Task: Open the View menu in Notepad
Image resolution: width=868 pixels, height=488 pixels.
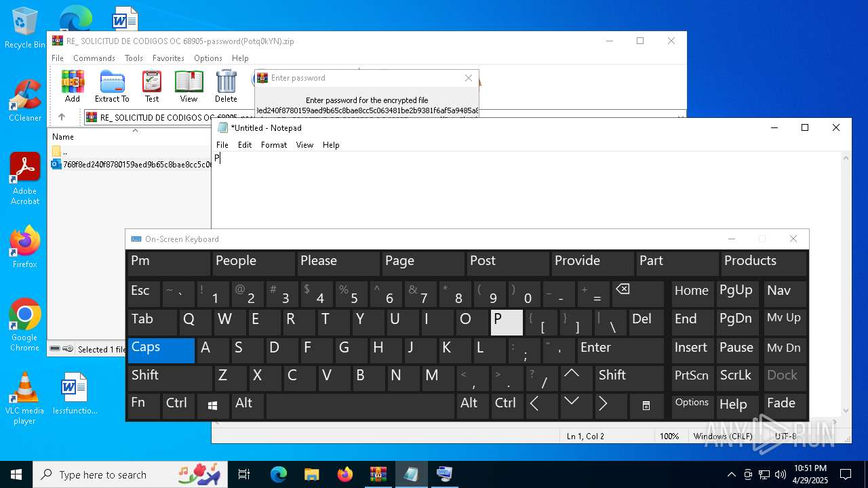Action: [304, 145]
